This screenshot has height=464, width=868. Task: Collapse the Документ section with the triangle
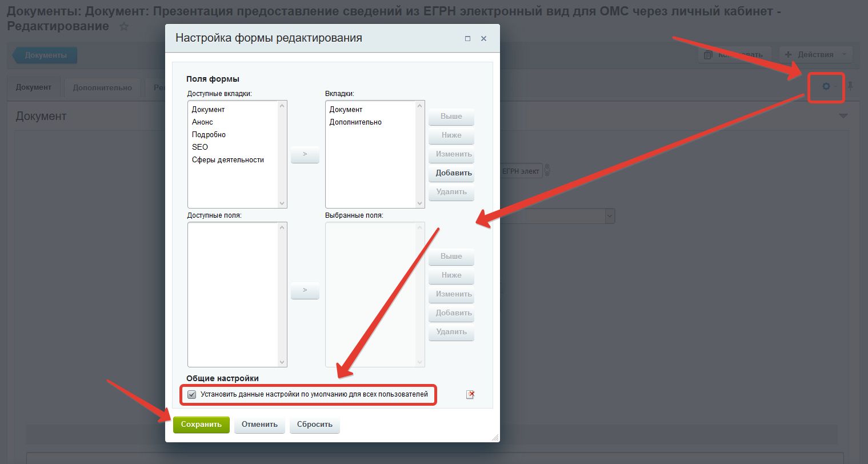click(x=843, y=116)
